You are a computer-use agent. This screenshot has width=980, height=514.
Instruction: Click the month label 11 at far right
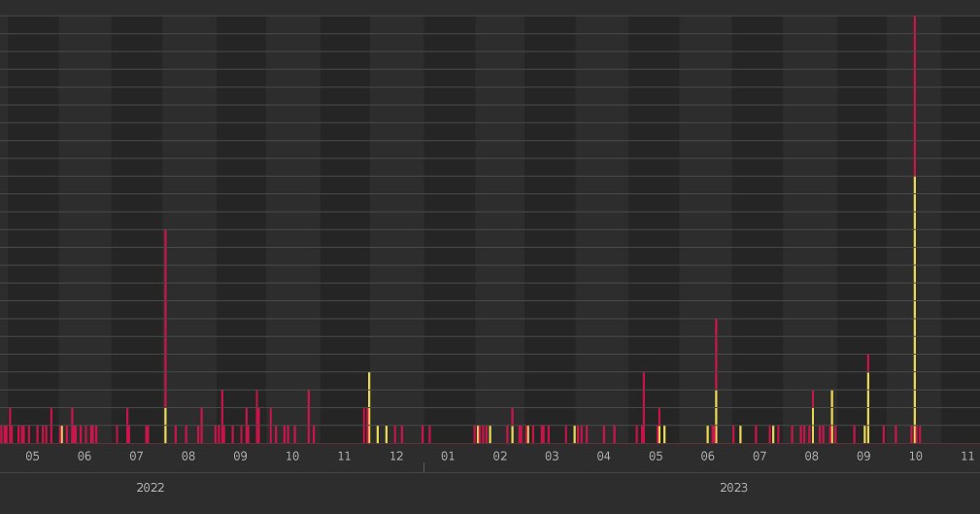point(967,457)
